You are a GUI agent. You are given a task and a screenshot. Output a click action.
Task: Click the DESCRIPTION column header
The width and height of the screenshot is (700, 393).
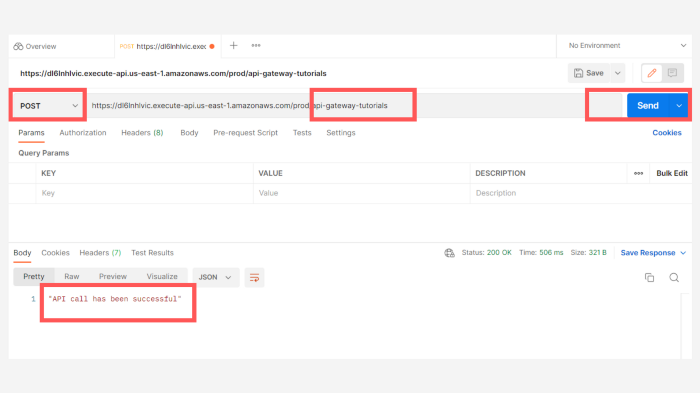pos(500,173)
